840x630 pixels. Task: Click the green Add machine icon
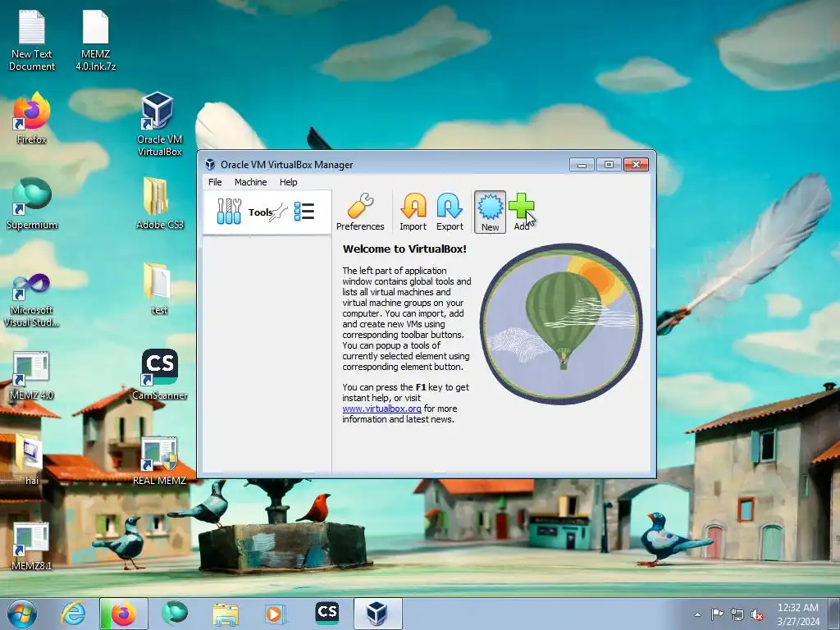(x=521, y=212)
